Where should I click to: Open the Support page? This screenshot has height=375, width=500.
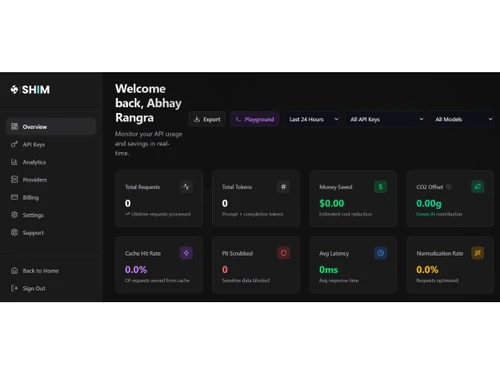(51, 233)
